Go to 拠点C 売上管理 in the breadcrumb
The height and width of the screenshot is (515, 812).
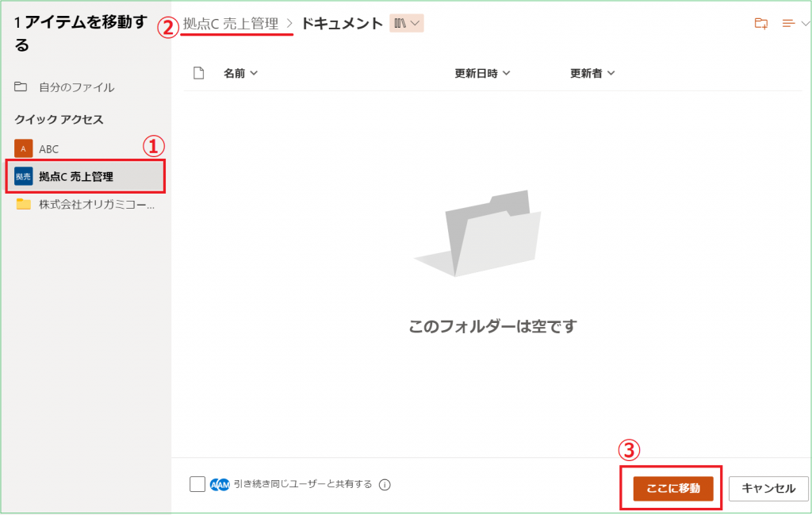(231, 24)
